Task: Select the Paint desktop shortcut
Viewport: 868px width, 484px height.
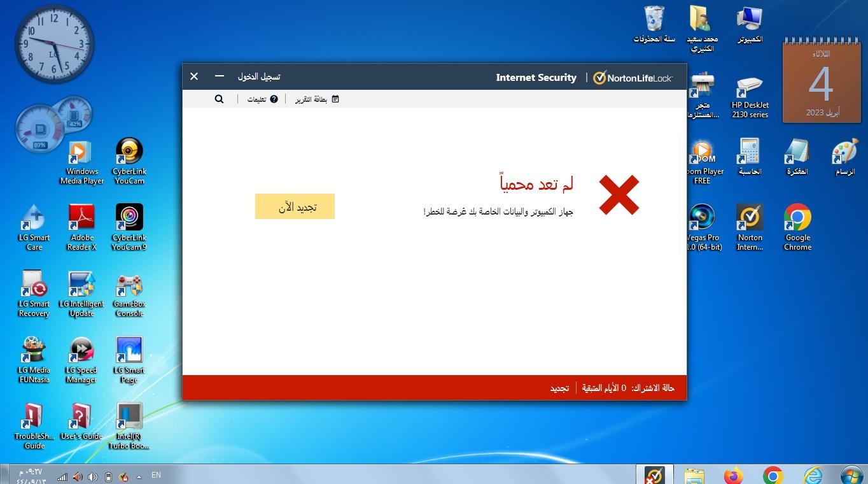Action: pyautogui.click(x=845, y=157)
